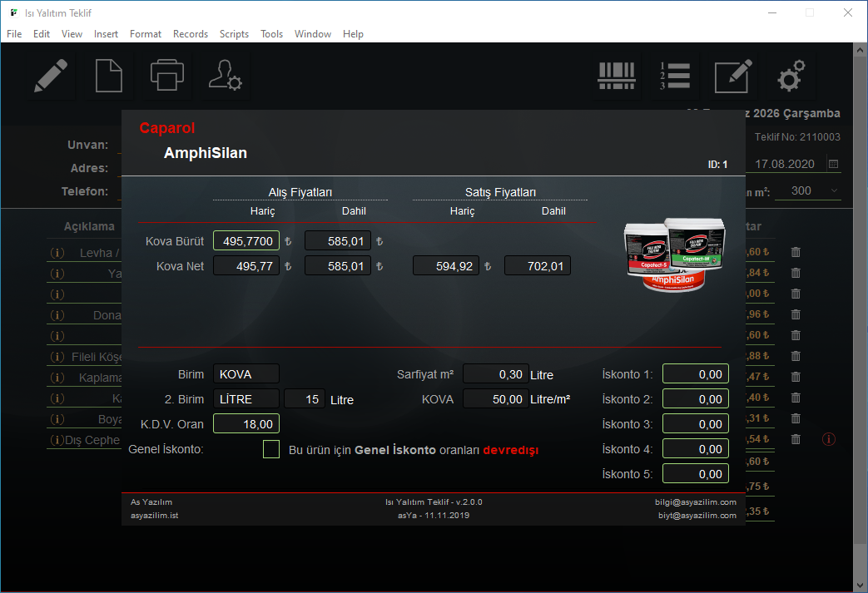Click info icon on Kaplama row

pyautogui.click(x=57, y=378)
